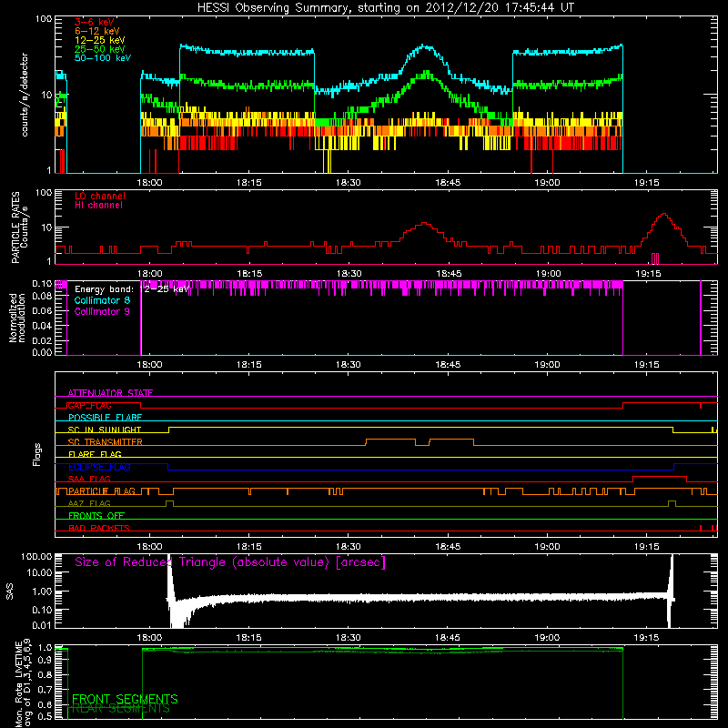This screenshot has width=728, height=728.
Task: Click the SC_TRANSMITTER raised step near 18:35
Action: pos(390,440)
